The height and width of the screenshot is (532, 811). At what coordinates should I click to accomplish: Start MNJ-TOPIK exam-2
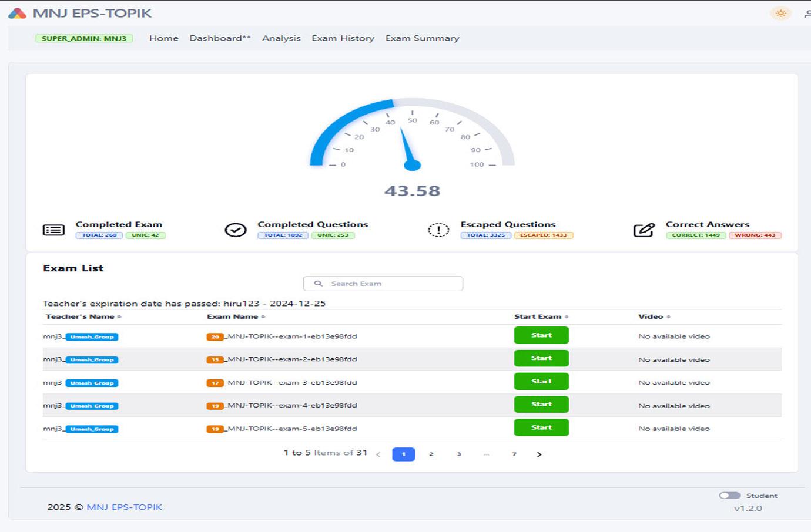(x=541, y=358)
